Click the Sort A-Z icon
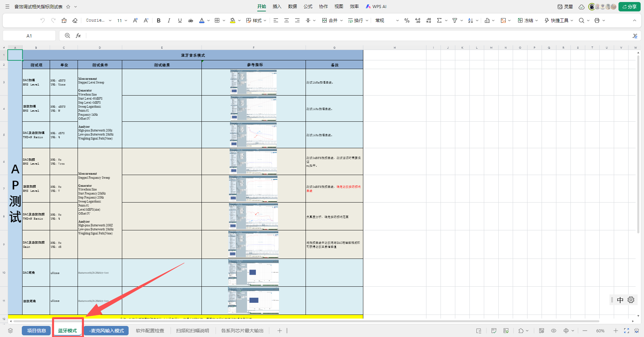Viewport: 644px width, 337px height. [x=470, y=20]
